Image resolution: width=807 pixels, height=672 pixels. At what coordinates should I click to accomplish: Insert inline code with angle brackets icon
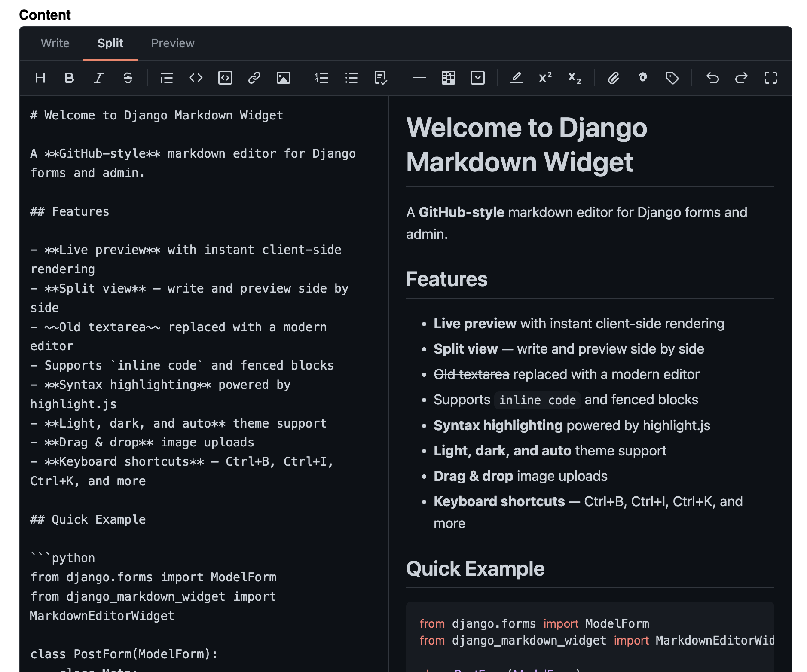coord(196,78)
